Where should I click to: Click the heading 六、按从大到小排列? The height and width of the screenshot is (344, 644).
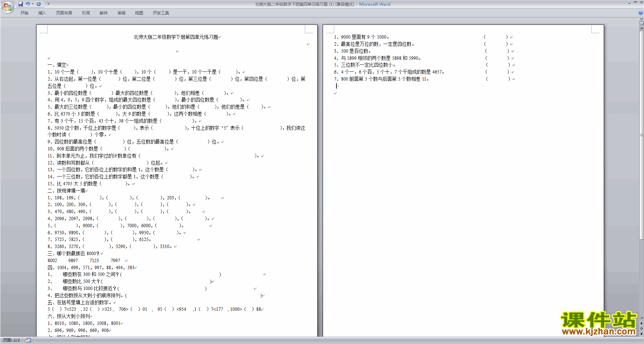click(69, 316)
